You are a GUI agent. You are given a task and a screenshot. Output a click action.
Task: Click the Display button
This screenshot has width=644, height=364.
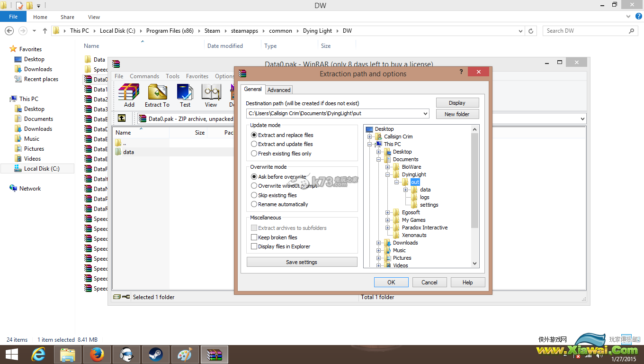click(x=457, y=103)
